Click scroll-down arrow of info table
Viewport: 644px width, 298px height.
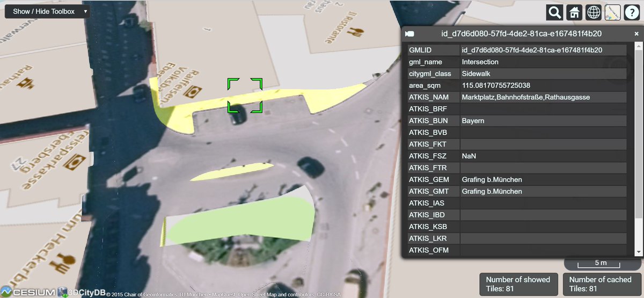[638, 252]
